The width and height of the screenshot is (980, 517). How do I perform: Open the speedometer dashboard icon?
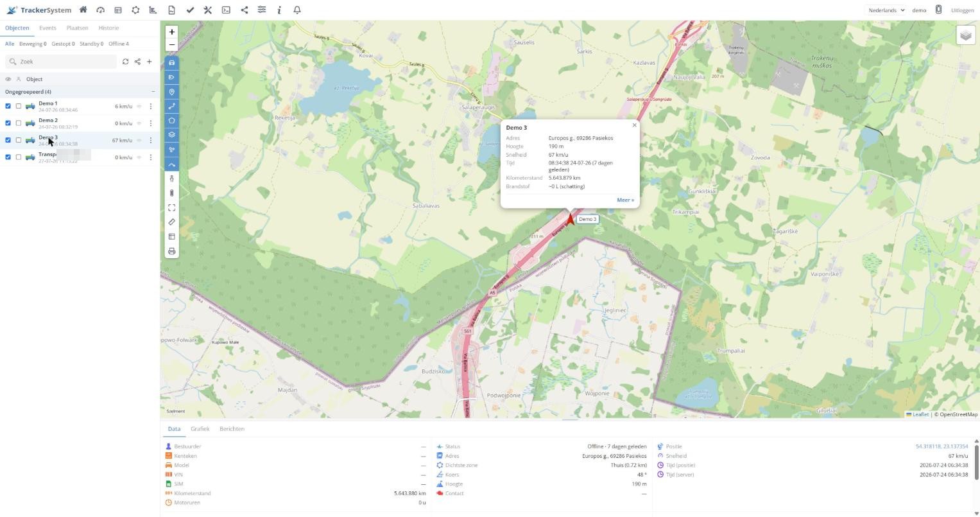(x=100, y=10)
